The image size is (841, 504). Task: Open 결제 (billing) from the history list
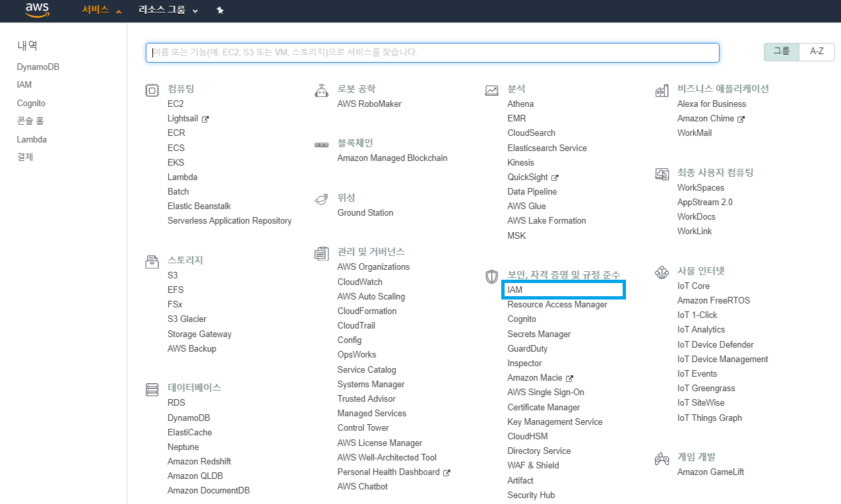click(x=25, y=157)
